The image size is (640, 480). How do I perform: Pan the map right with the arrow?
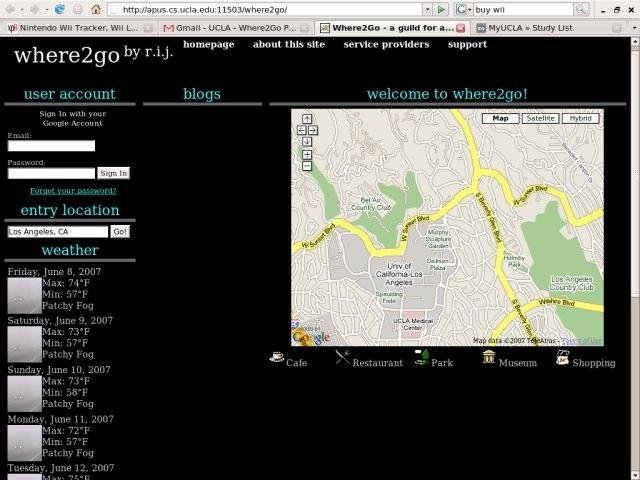313,130
